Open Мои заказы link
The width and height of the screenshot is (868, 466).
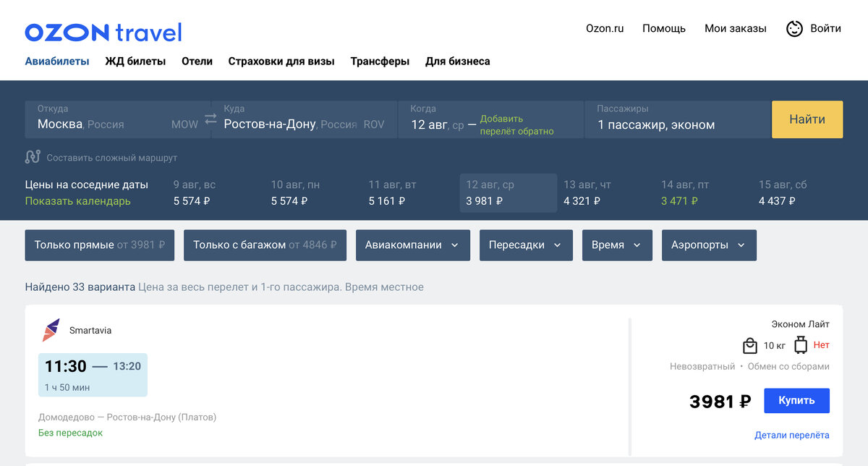coord(736,29)
